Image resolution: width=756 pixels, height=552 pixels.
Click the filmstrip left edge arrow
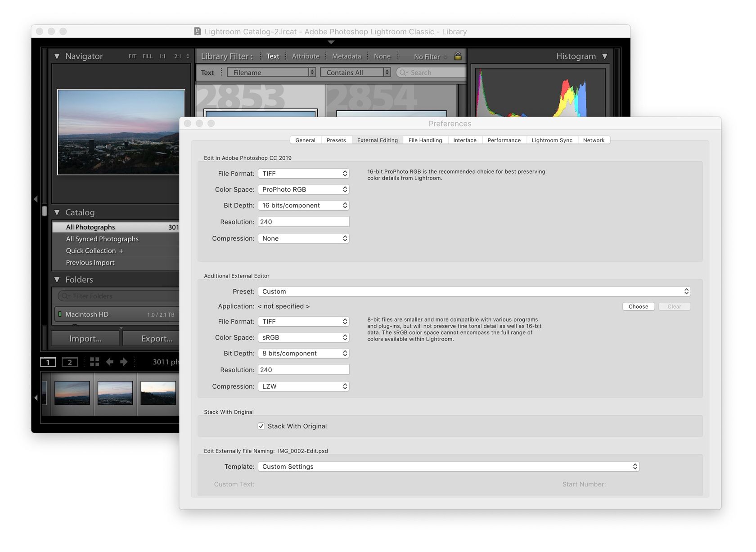point(36,398)
